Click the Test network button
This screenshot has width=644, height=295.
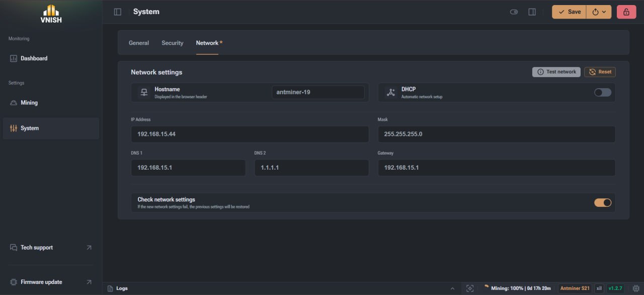556,72
